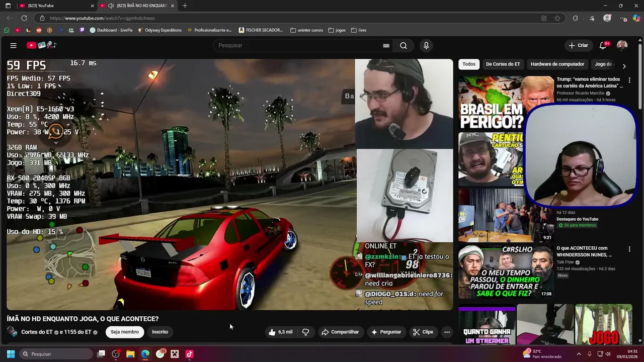The height and width of the screenshot is (362, 644).
Task: Click the Windows taskbar Pesquisar search box
Action: coord(56,354)
